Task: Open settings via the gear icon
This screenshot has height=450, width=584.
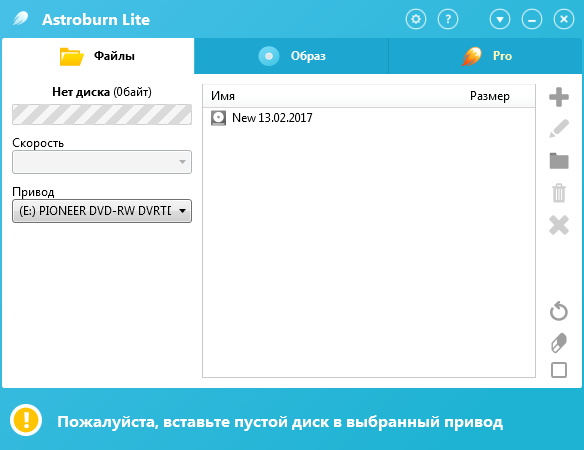Action: (416, 19)
